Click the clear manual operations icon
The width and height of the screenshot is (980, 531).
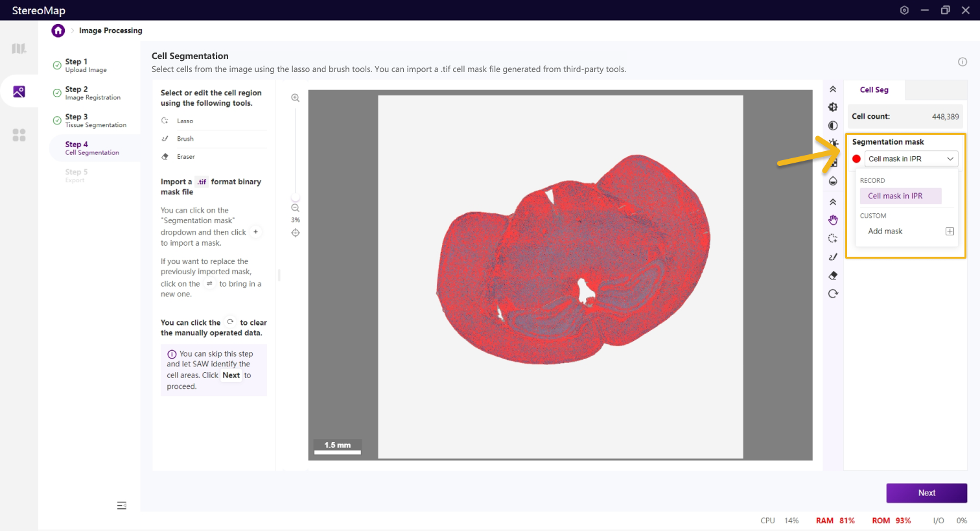(833, 294)
